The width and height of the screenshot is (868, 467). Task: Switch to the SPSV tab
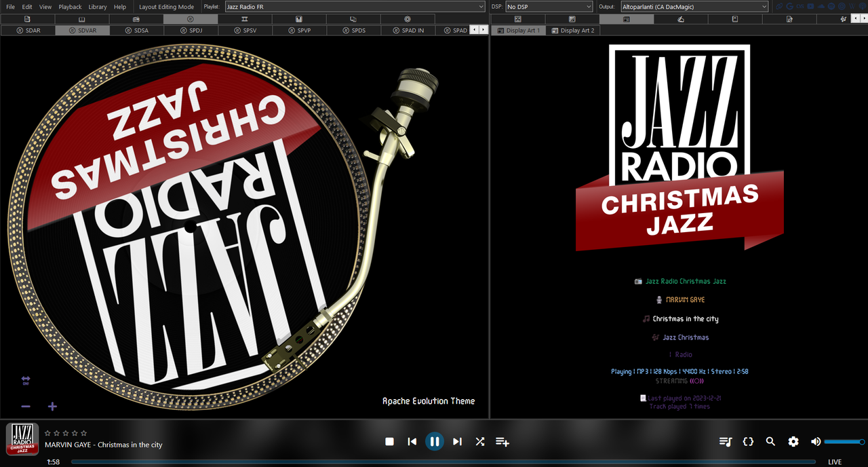click(x=245, y=31)
